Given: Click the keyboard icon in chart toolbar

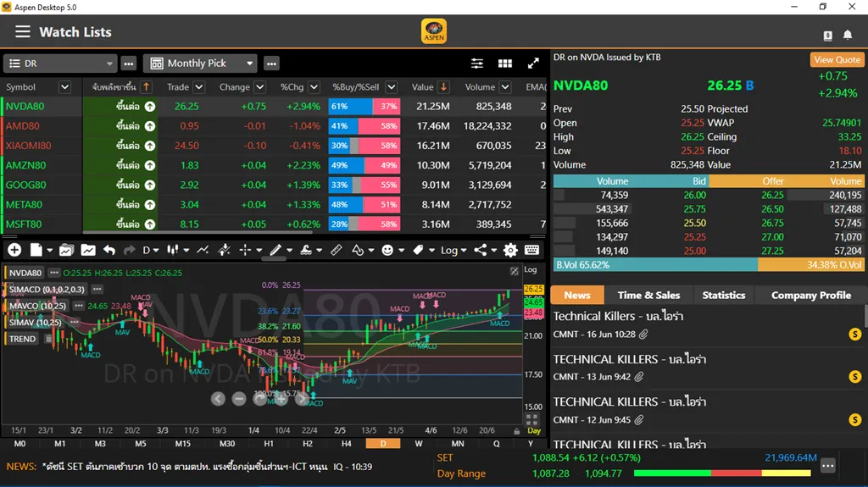Looking at the screenshot, I should pyautogui.click(x=532, y=250).
